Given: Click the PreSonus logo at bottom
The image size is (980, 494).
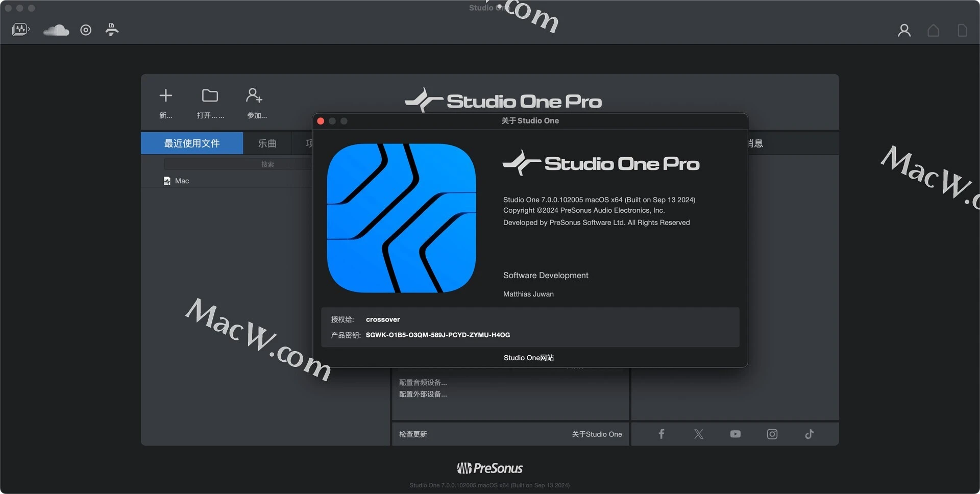Looking at the screenshot, I should tap(490, 468).
